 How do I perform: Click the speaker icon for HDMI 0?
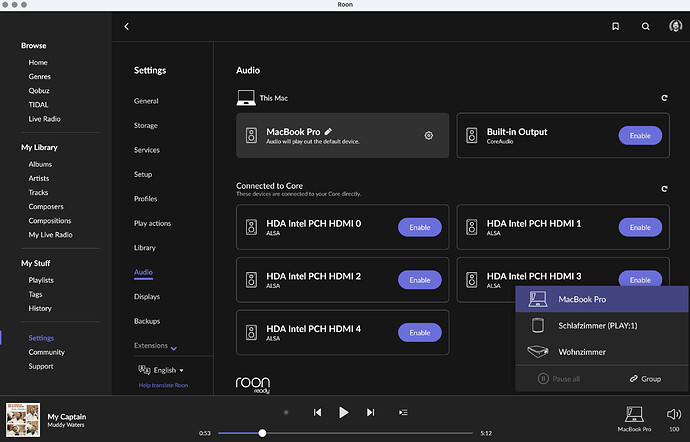click(x=251, y=227)
